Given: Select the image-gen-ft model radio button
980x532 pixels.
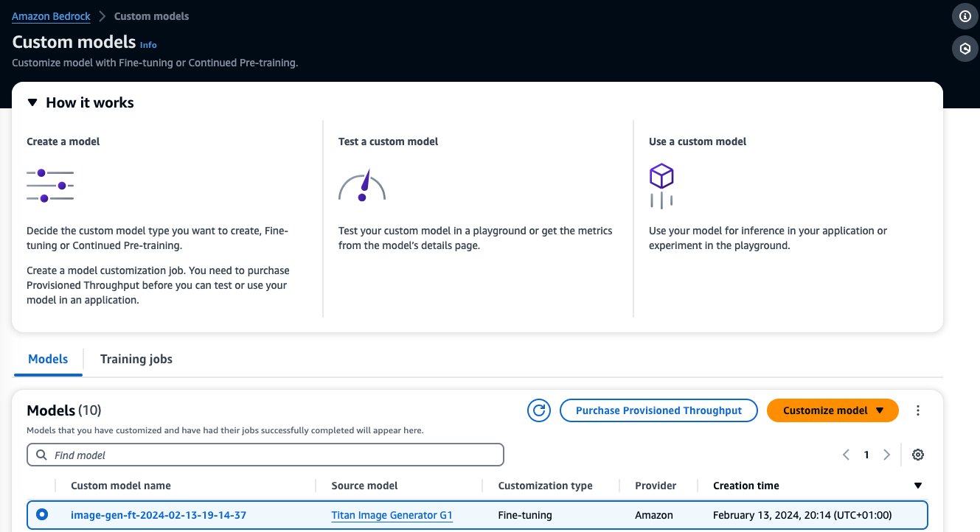Looking at the screenshot, I should pyautogui.click(x=42, y=514).
